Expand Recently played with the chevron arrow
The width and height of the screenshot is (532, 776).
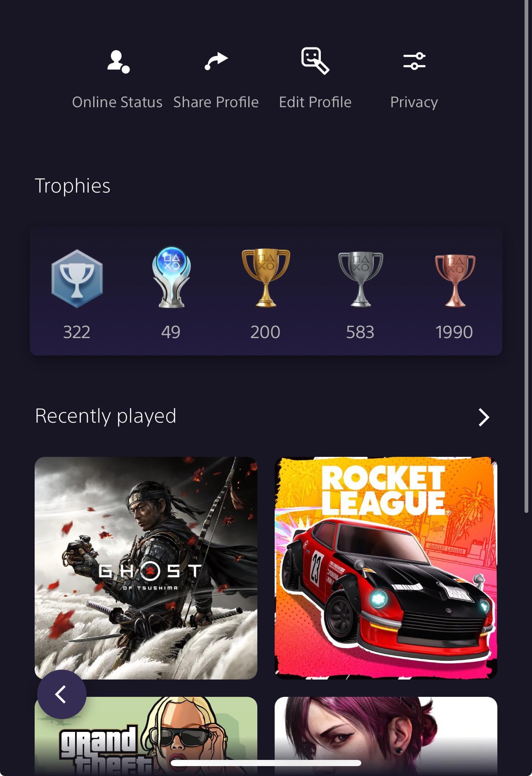[484, 417]
